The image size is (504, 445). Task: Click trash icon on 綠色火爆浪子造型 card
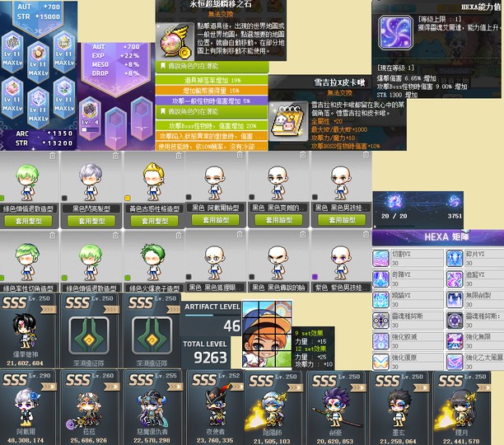179,236
